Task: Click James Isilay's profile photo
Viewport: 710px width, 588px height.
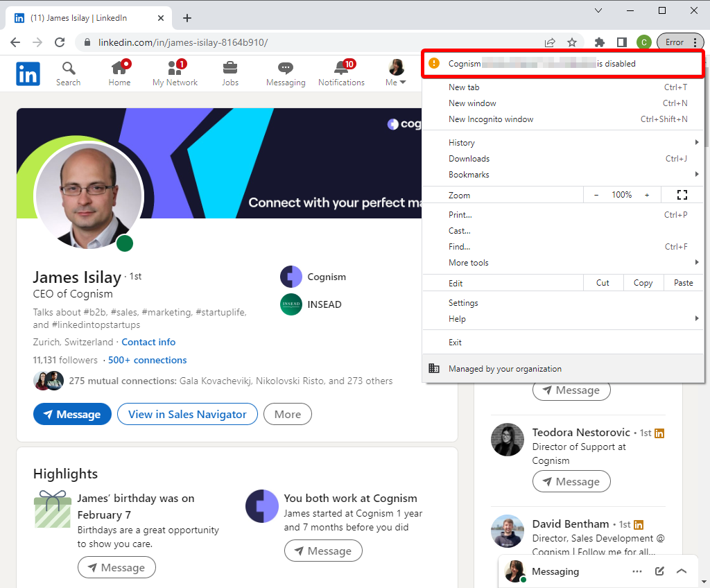Action: (89, 196)
